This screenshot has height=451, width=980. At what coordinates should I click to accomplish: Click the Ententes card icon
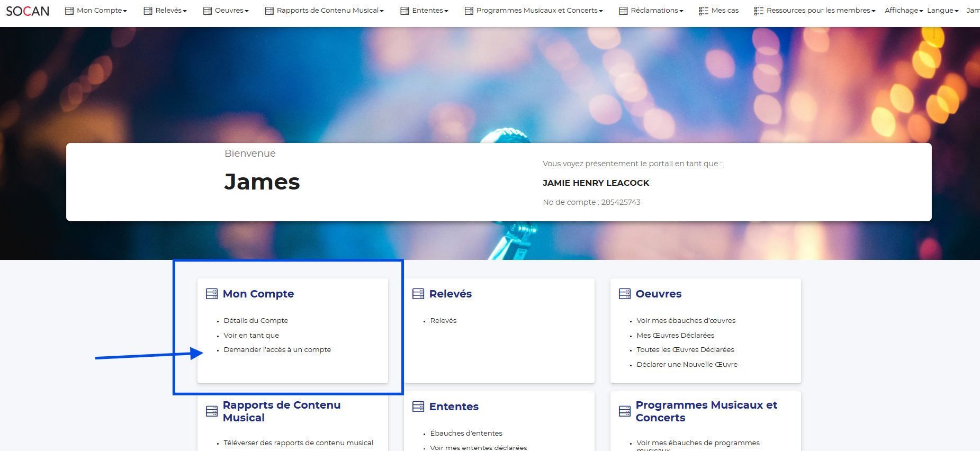click(x=418, y=407)
